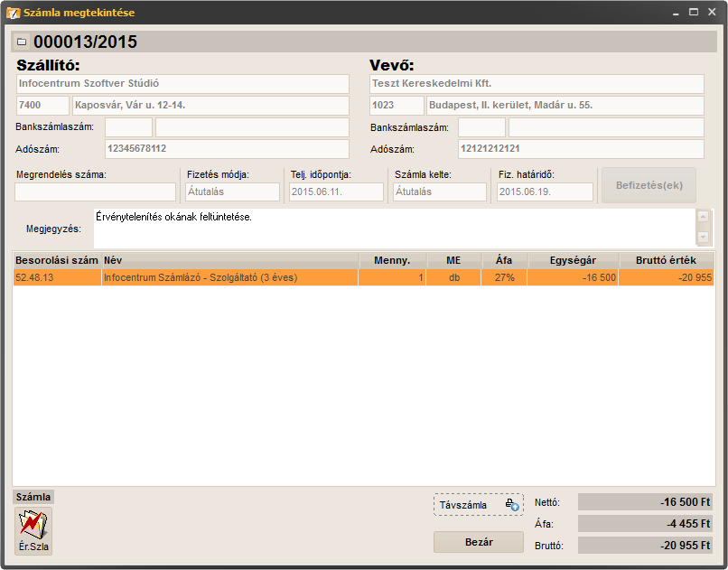Click the Számla kelte field
Screen dimensions: 728x570
pyautogui.click(x=440, y=192)
